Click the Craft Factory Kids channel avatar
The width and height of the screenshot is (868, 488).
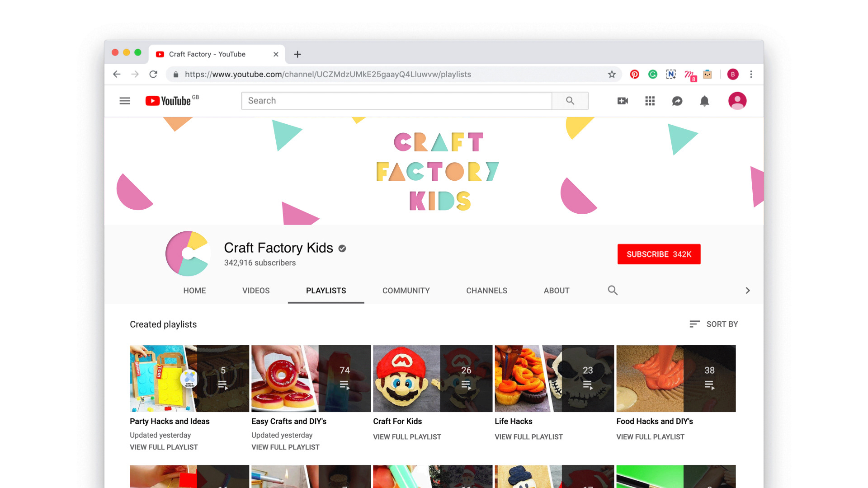coord(188,253)
